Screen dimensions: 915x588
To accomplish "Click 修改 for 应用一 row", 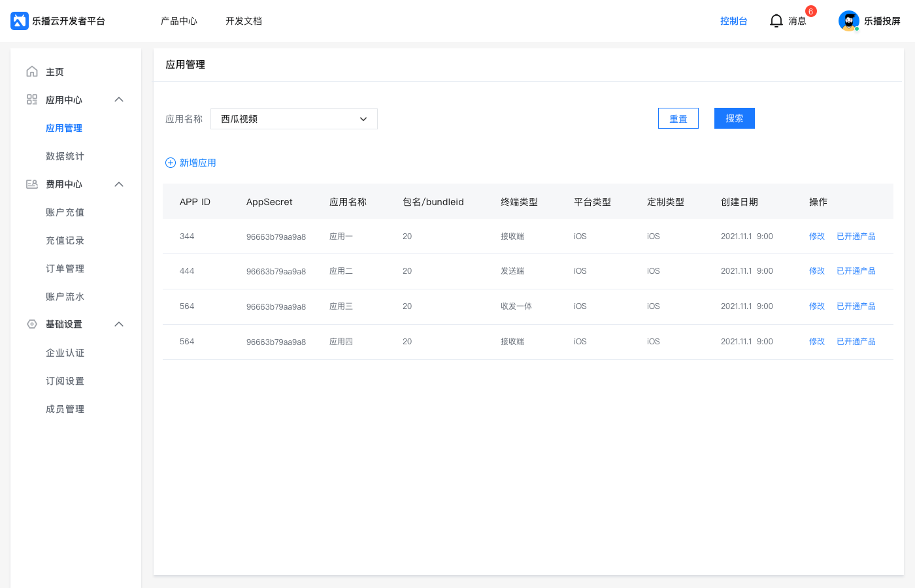I will click(817, 237).
